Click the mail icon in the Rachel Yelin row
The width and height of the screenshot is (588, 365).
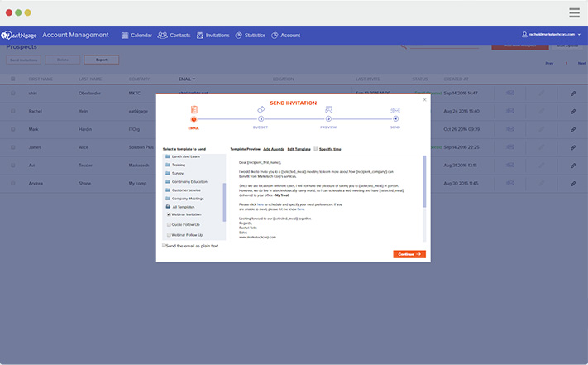coord(510,111)
